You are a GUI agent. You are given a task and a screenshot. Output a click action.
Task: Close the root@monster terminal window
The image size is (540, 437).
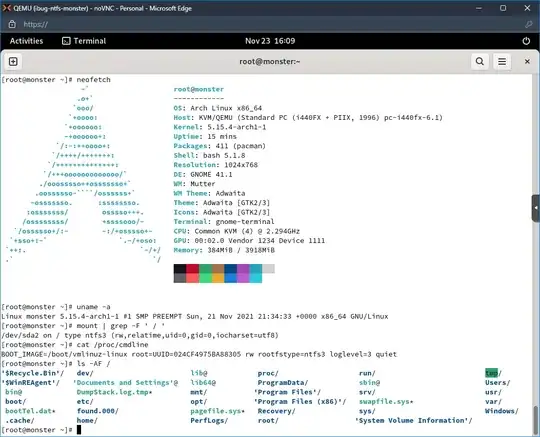[x=527, y=62]
